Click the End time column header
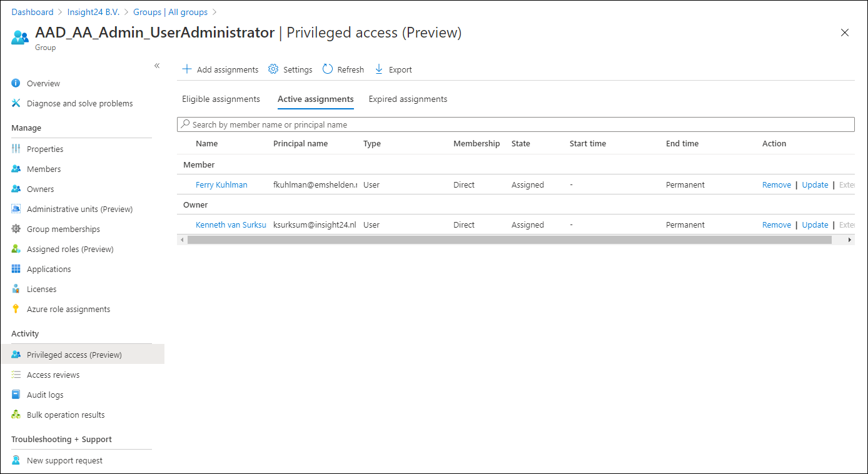 (682, 143)
